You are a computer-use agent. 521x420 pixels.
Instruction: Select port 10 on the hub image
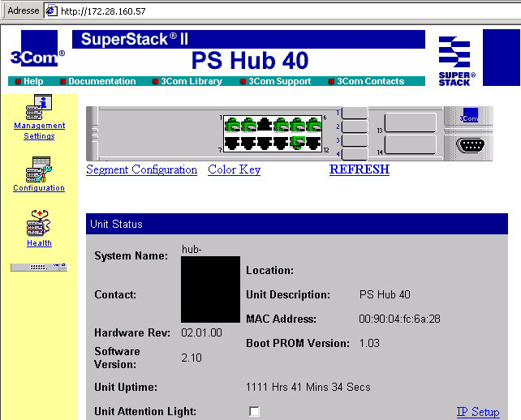point(281,143)
